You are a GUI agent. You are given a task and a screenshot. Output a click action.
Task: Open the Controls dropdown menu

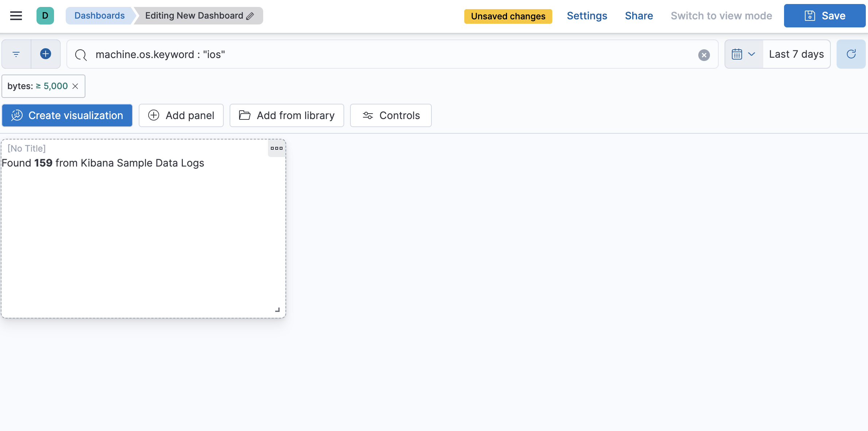click(x=391, y=115)
